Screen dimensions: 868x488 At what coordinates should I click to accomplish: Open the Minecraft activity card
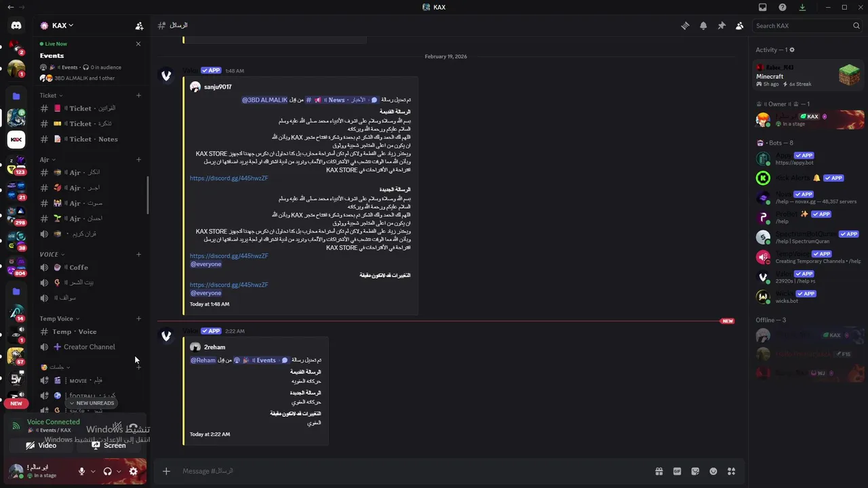[810, 75]
